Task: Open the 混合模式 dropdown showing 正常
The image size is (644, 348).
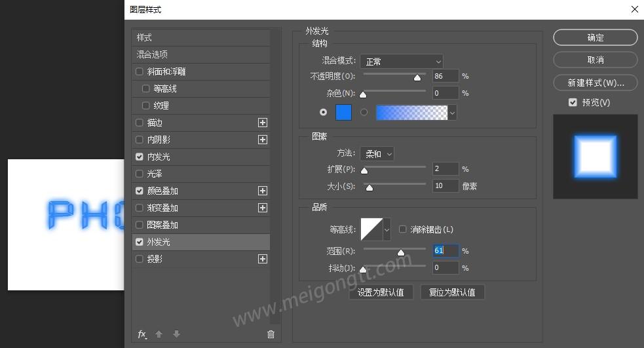Action: click(401, 62)
